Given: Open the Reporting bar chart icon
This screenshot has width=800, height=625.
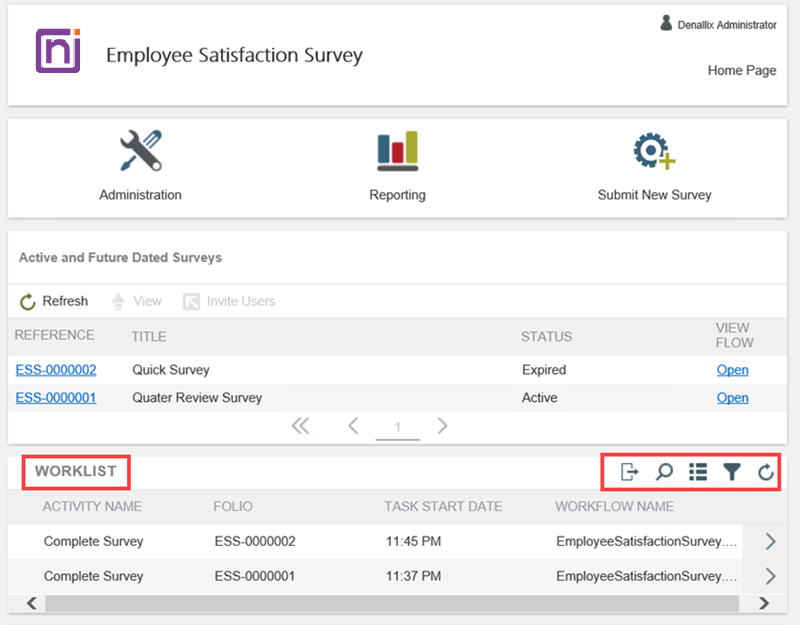Looking at the screenshot, I should click(397, 152).
